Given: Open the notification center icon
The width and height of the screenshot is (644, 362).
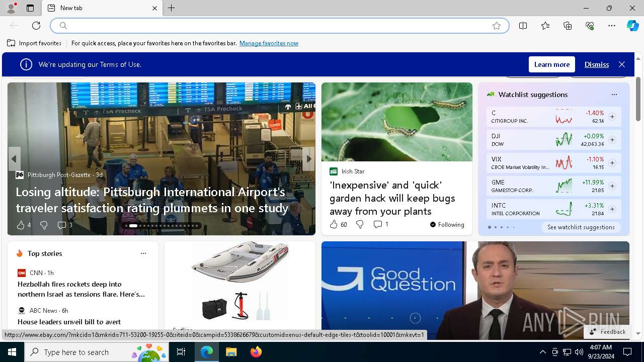Looking at the screenshot, I should coord(627,352).
